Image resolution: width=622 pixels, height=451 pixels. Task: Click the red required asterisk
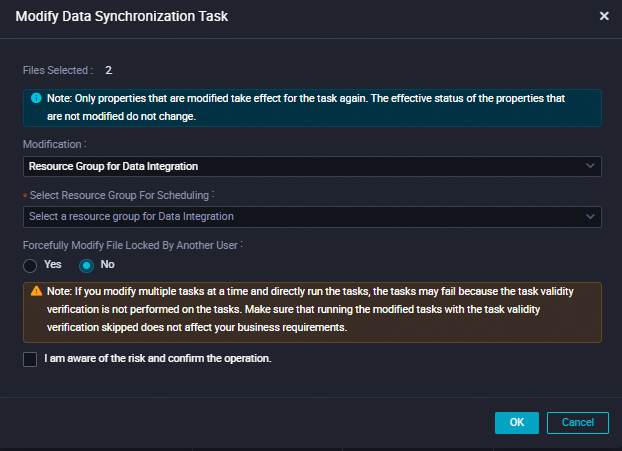tap(25, 194)
